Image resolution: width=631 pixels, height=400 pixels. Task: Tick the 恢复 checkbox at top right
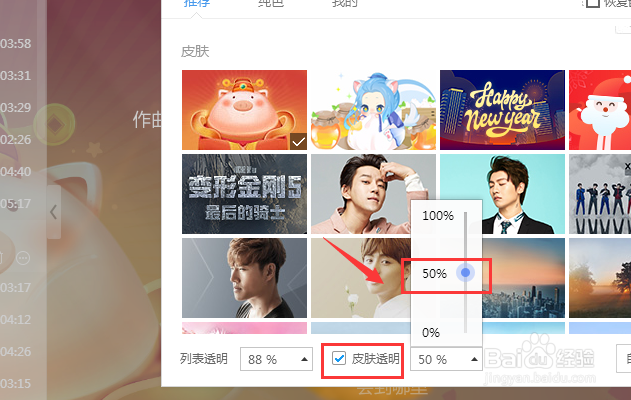coord(592,3)
